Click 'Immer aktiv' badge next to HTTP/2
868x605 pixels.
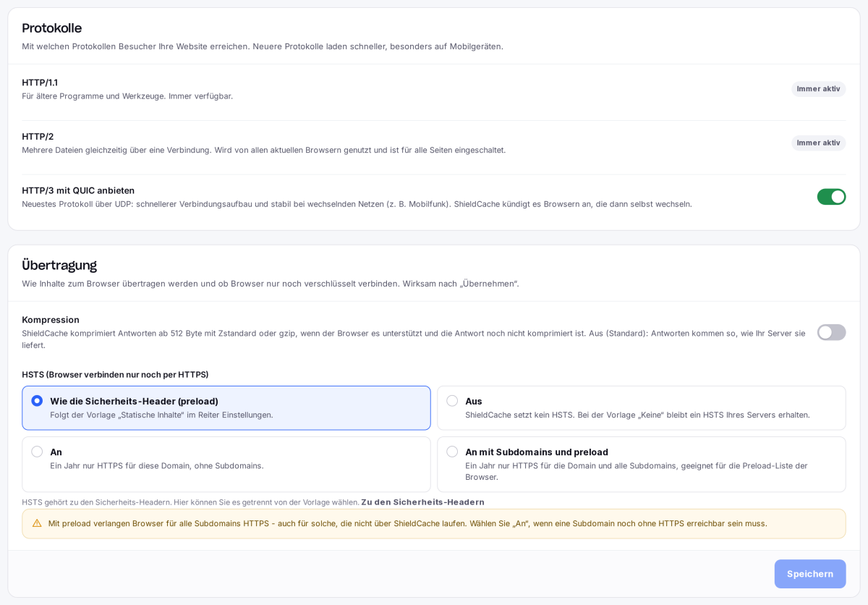tap(818, 143)
